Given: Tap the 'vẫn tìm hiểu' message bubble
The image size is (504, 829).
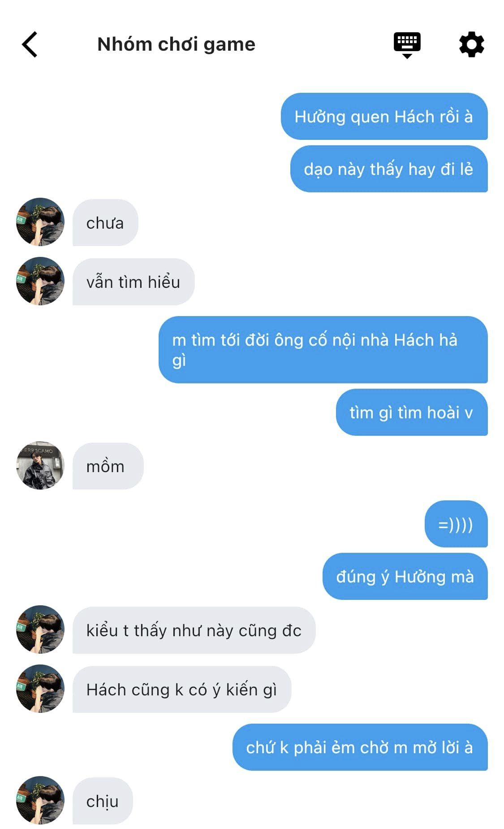Looking at the screenshot, I should coord(134,282).
